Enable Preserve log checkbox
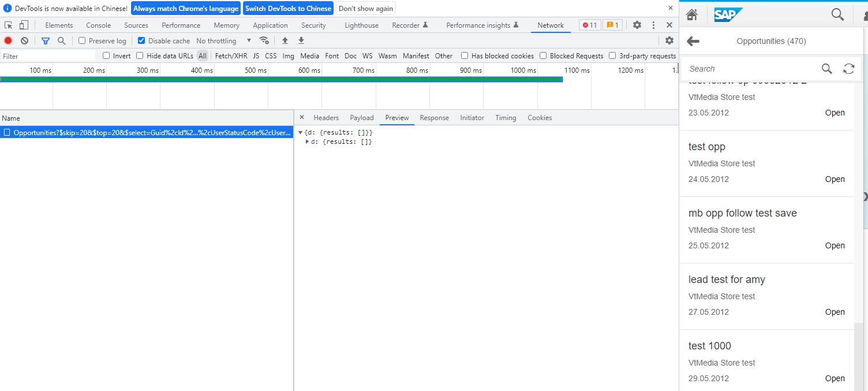 coord(82,40)
